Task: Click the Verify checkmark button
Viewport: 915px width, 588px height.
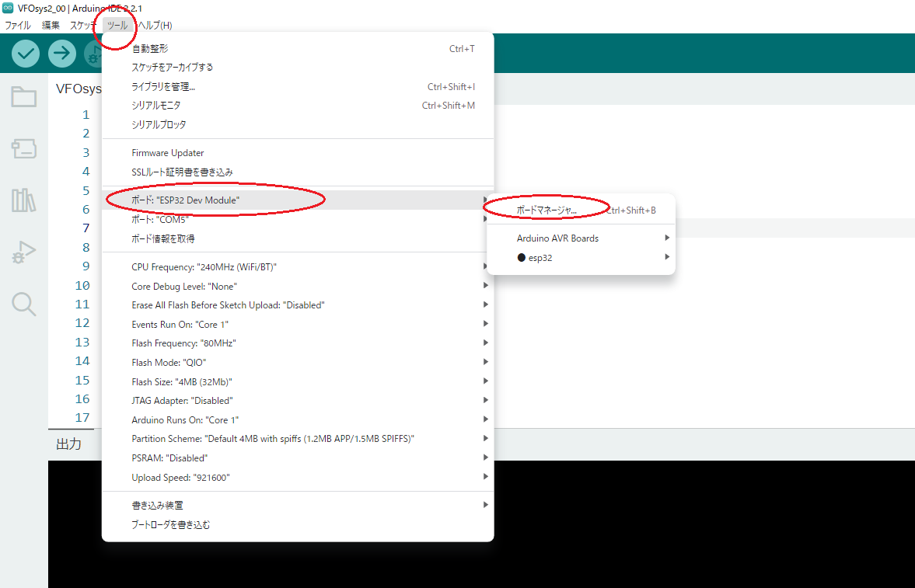Action: (26, 54)
